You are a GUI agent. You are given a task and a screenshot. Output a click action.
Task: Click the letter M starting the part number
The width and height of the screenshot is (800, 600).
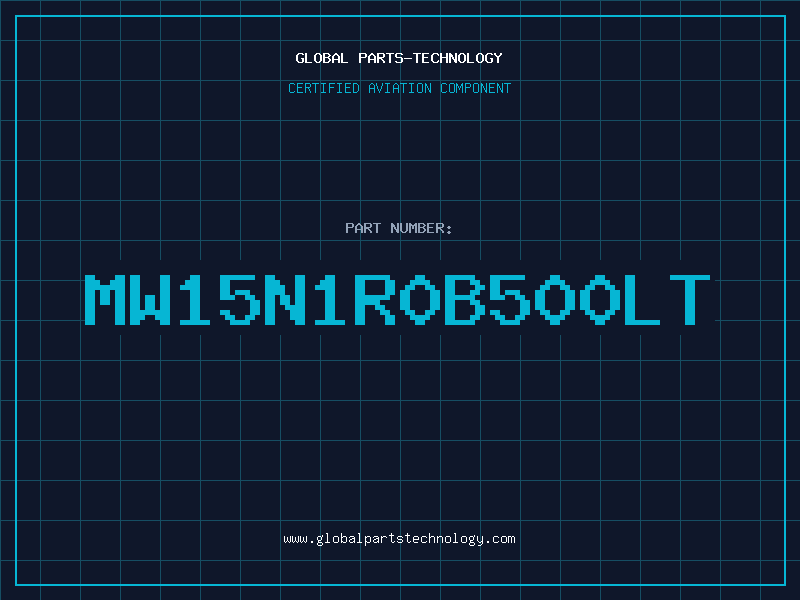[x=105, y=300]
